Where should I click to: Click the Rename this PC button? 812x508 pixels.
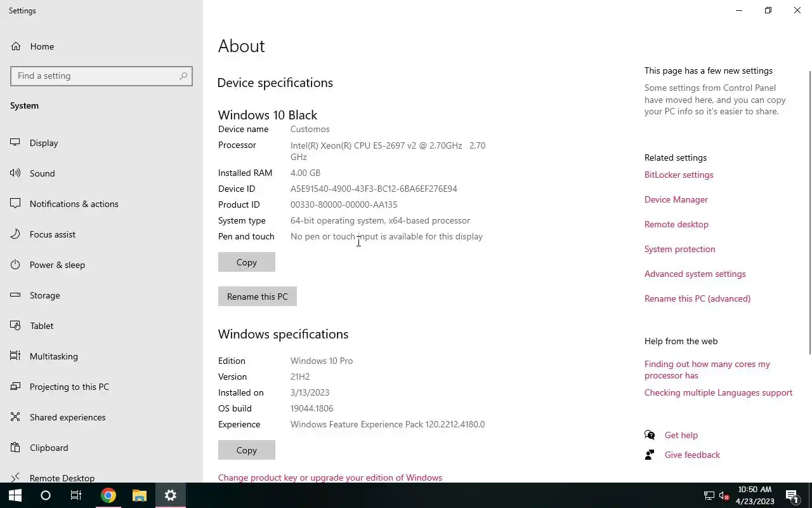tap(258, 297)
